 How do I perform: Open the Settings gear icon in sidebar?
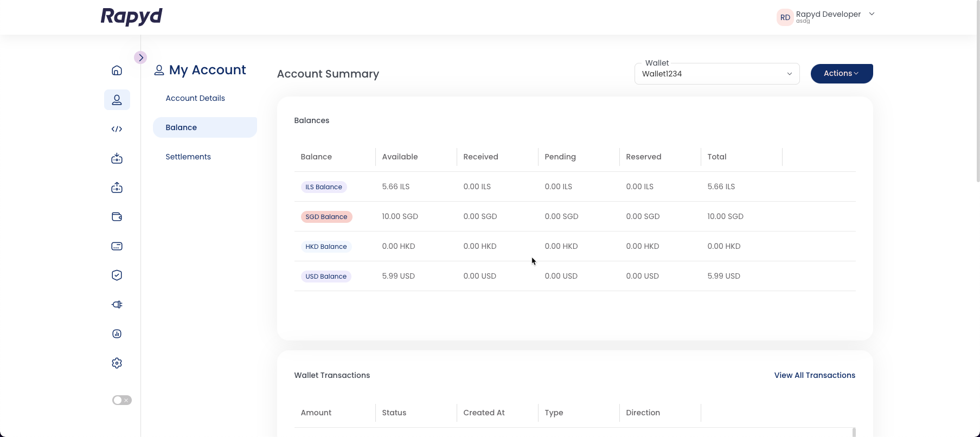coord(117,363)
